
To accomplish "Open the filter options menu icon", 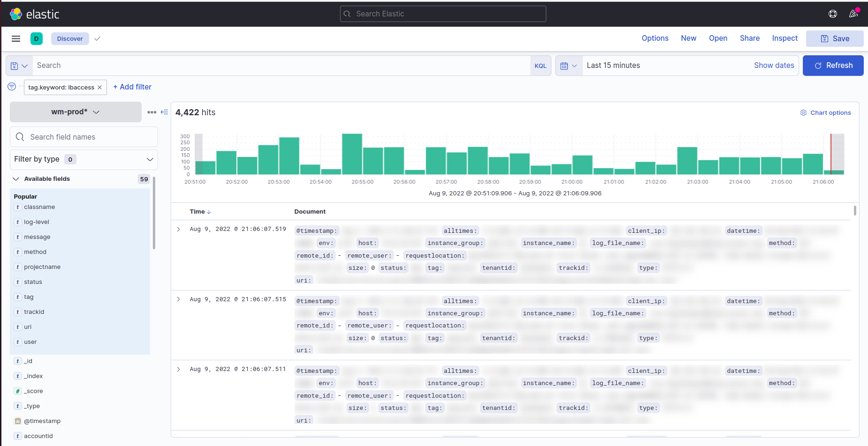I will click(12, 87).
